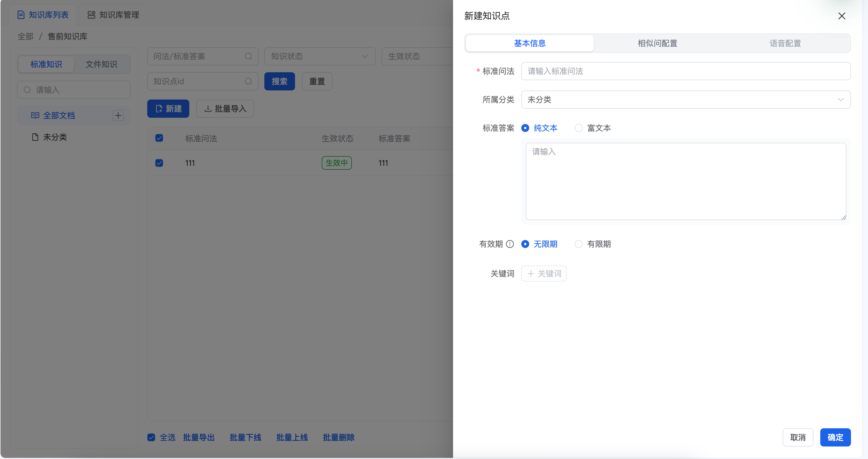
Task: Click the info icon beside 有效期
Action: pyautogui.click(x=510, y=244)
